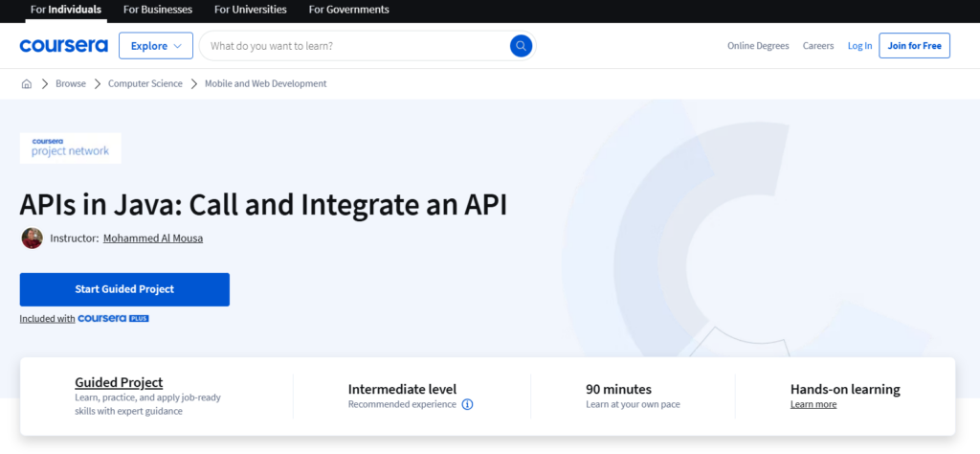Click the 'Learn at your own pace' text
Image resolution: width=980 pixels, height=454 pixels.
click(633, 404)
